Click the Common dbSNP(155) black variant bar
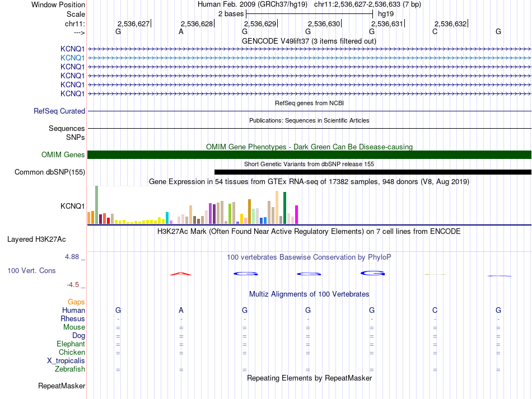532x399 pixels. (373, 172)
